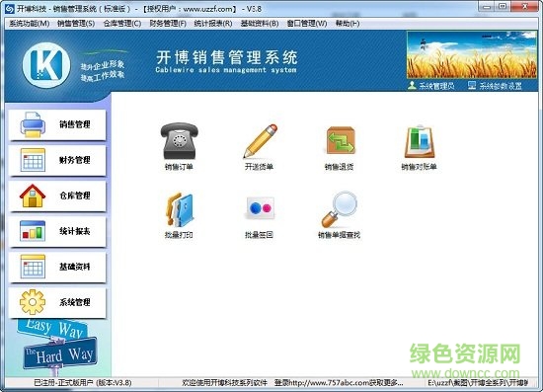Viewport: 543px width, 392px height.
Task: Close the application window
Action: point(524,7)
